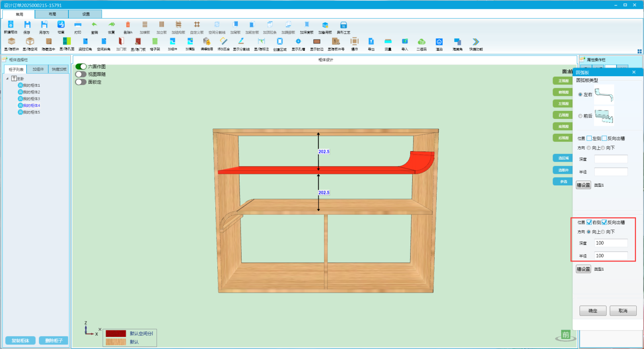Viewport: 644px width, 349px height.
Task: Select the 前后 arc board type radio
Action: [x=580, y=116]
